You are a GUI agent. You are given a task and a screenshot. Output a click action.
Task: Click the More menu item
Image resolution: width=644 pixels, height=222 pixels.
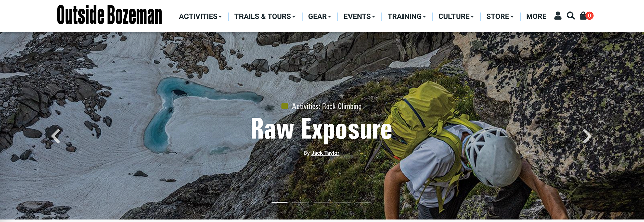tap(536, 16)
